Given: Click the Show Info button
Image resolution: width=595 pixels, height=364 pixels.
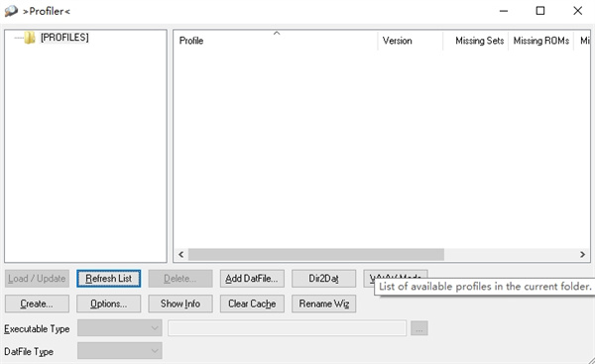Looking at the screenshot, I should point(180,303).
